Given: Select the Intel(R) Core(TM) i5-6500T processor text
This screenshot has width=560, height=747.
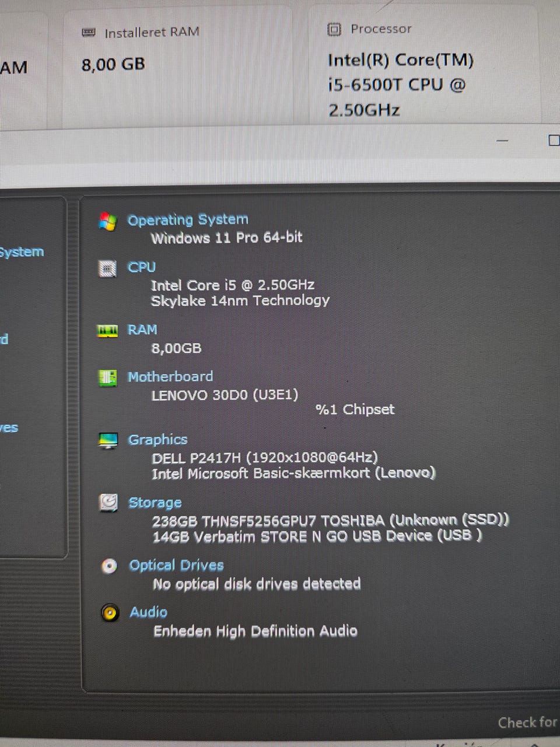Looking at the screenshot, I should (401, 85).
